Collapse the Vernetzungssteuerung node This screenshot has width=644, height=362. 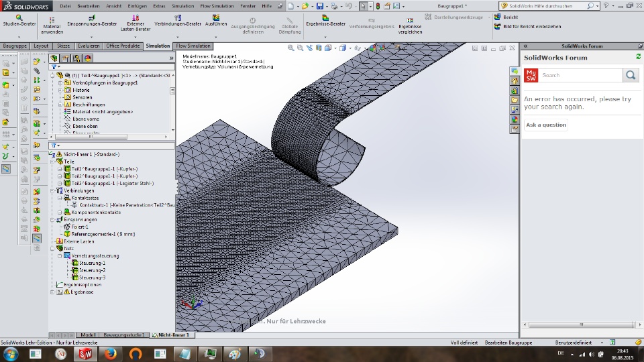tap(60, 255)
